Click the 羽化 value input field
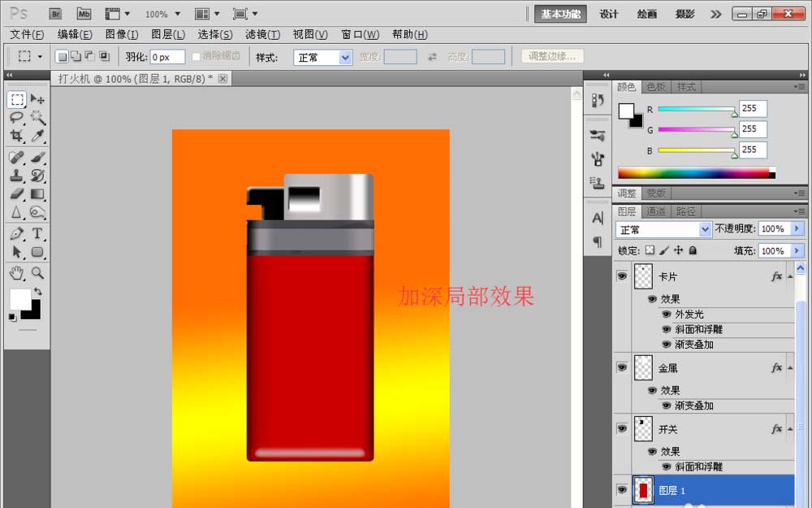Image resolution: width=812 pixels, height=508 pixels. 166,56
